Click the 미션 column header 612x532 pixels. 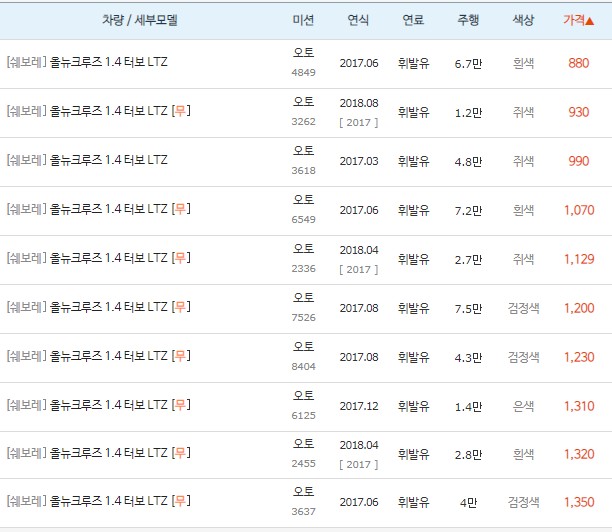pyautogui.click(x=303, y=20)
